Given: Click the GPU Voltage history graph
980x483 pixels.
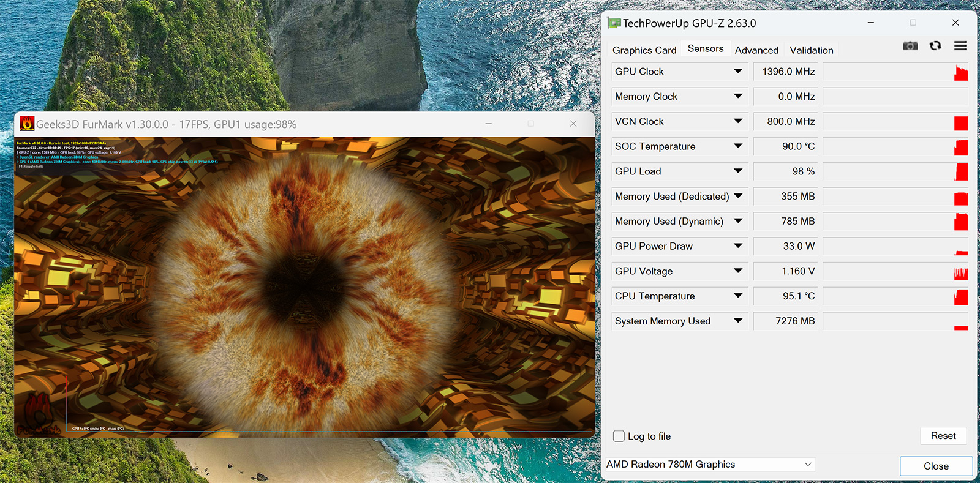Looking at the screenshot, I should [895, 271].
